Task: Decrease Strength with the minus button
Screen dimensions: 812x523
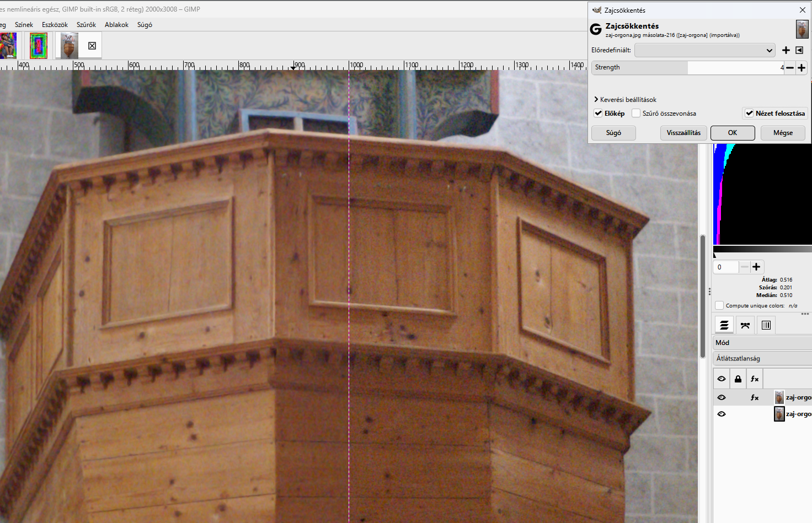Action: coord(790,68)
